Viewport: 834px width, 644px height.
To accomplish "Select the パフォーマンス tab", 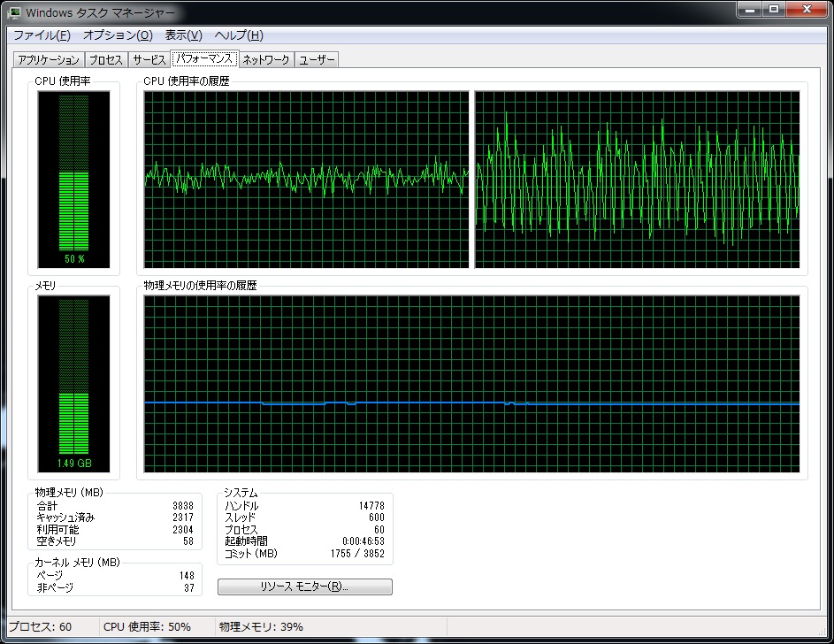I will coord(205,58).
